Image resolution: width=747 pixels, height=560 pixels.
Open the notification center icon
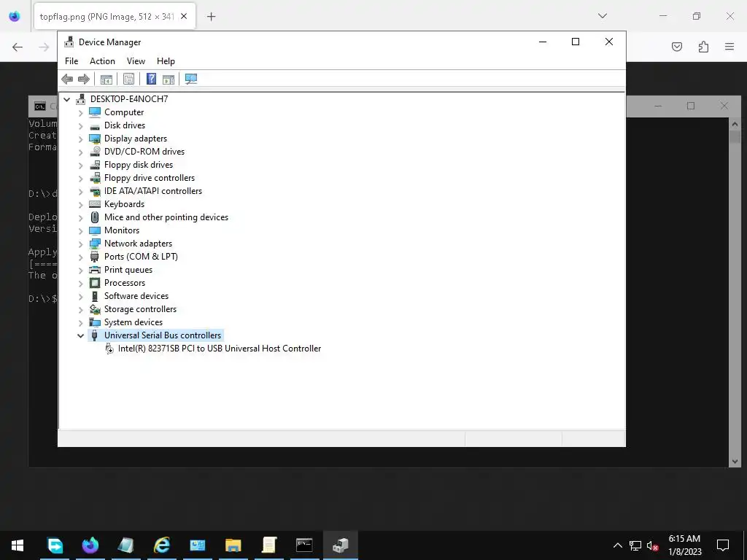coord(723,545)
